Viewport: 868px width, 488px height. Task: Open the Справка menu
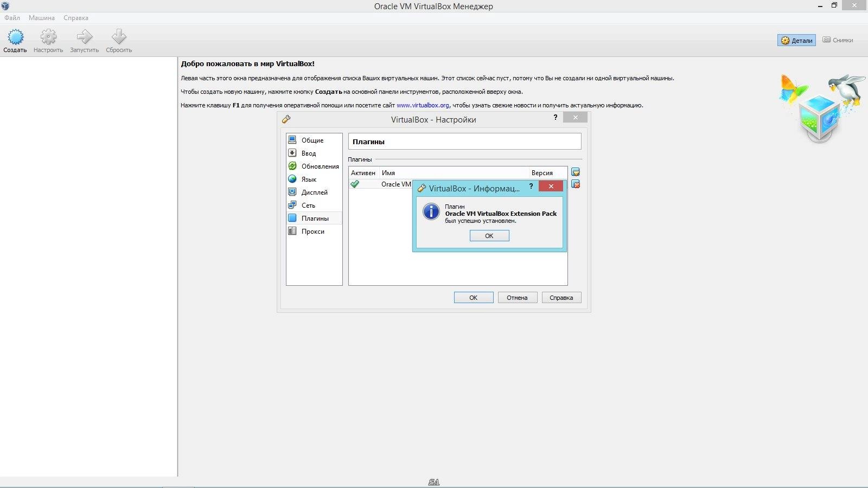[x=76, y=18]
